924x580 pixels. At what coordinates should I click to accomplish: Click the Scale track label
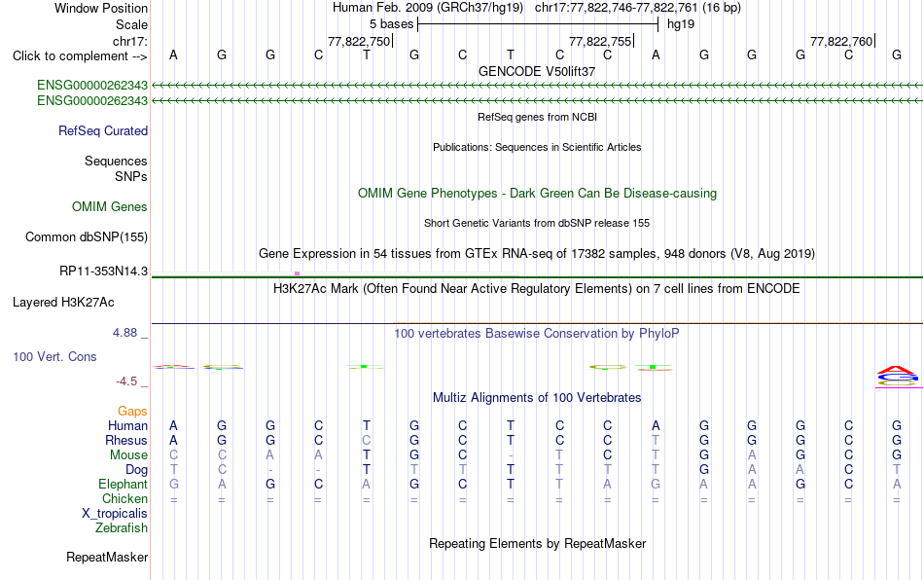pos(131,24)
